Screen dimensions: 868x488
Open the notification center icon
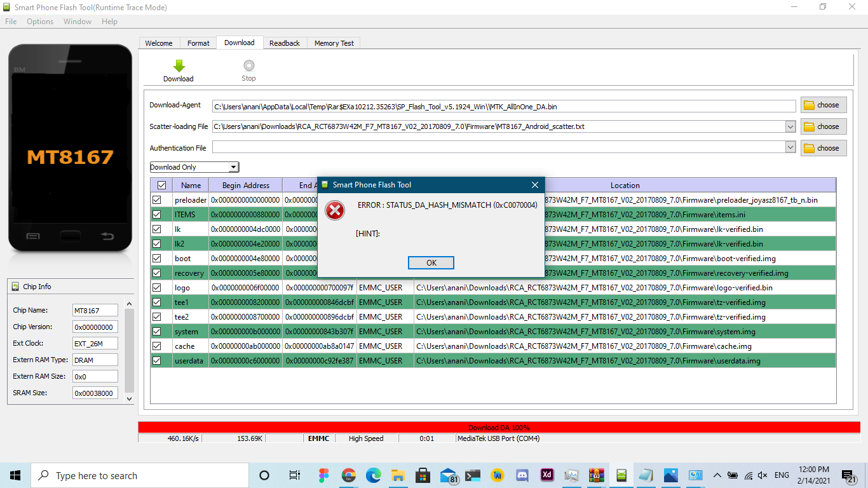[x=849, y=476]
